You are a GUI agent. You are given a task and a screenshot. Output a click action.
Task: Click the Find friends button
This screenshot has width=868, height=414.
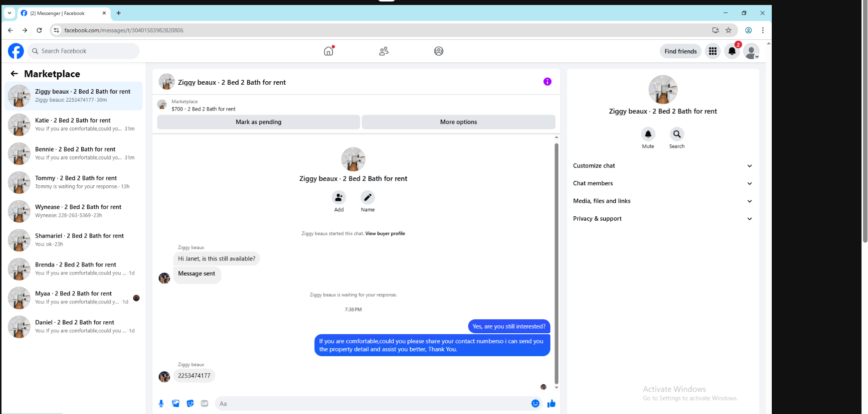pyautogui.click(x=681, y=51)
